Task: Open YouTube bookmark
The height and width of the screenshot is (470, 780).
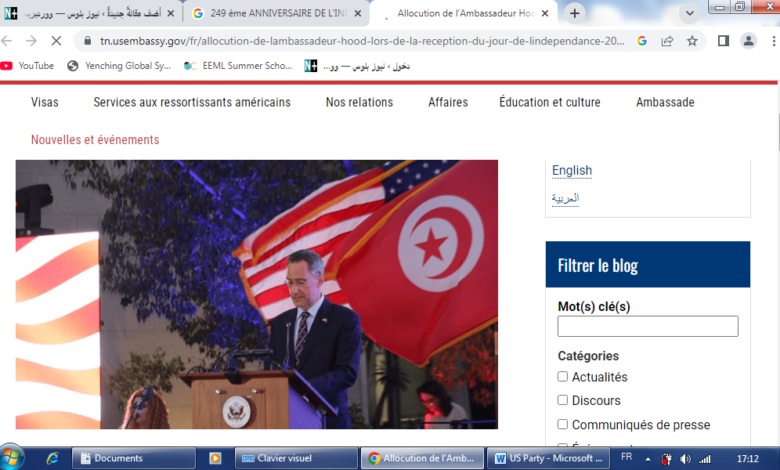Action: (x=28, y=66)
